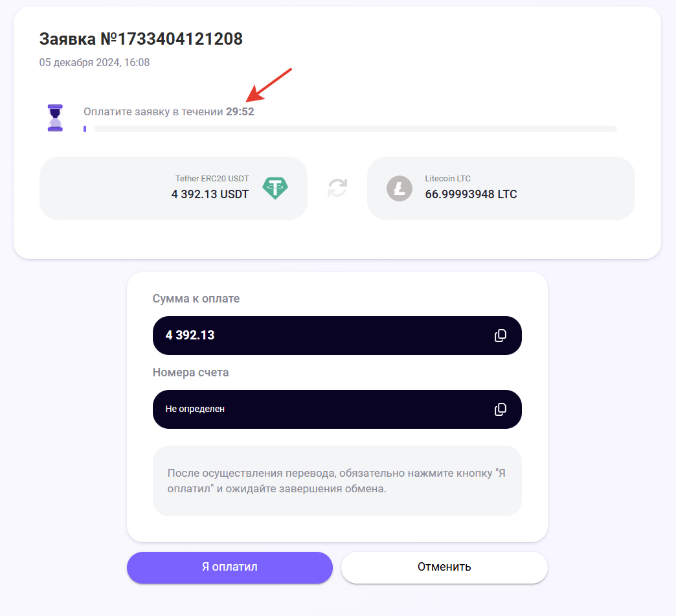Viewport: 676px width, 616px height.
Task: Click the payment instruction note box
Action: coord(337,481)
